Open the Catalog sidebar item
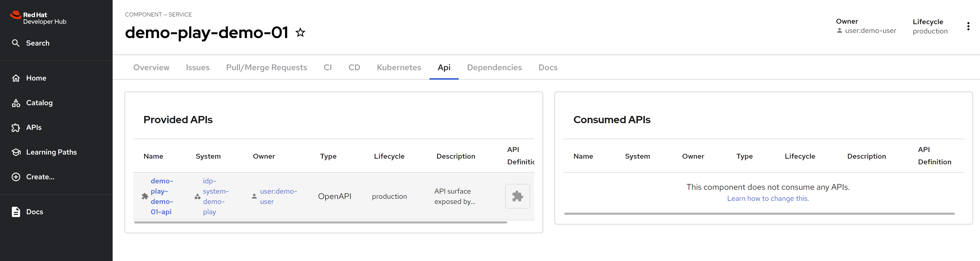 coord(39,103)
